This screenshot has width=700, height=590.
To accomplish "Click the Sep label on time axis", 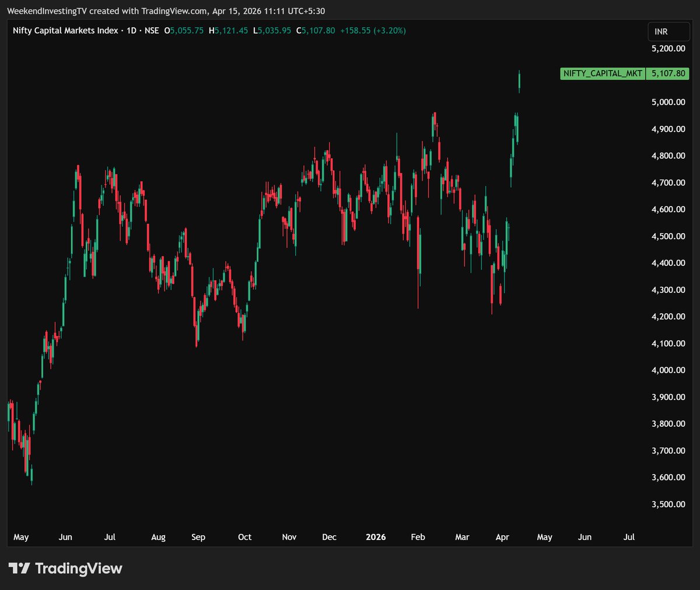I will coord(198,537).
